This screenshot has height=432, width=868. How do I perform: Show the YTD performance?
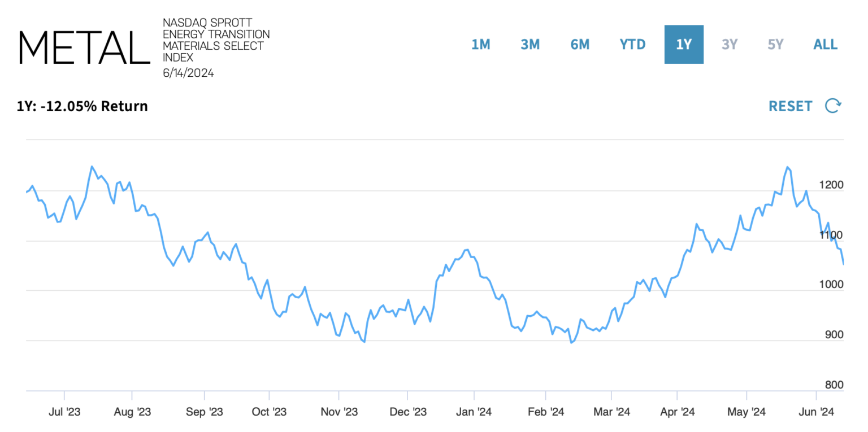coord(632,44)
